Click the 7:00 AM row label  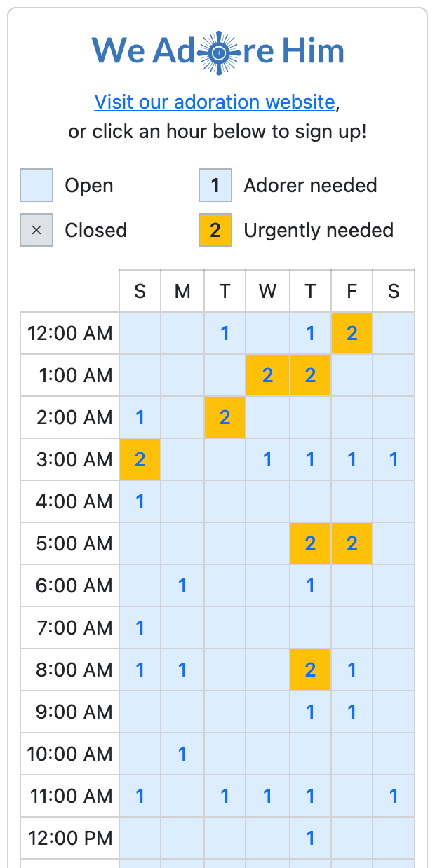pos(69,628)
